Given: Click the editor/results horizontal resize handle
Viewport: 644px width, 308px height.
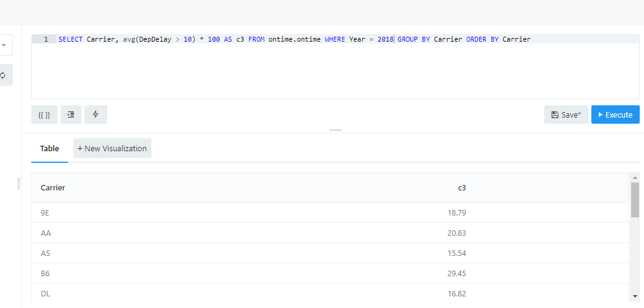Looking at the screenshot, I should point(335,130).
